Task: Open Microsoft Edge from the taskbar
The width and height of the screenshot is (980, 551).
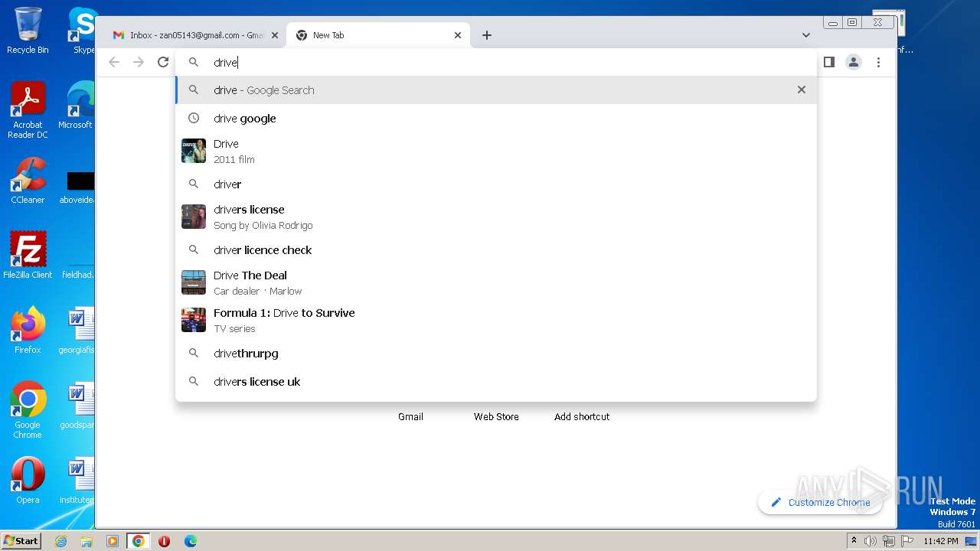Action: tap(190, 541)
